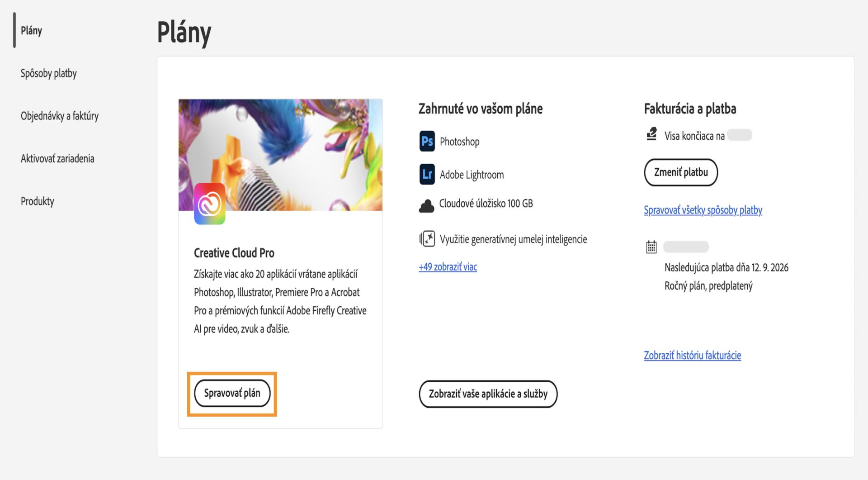This screenshot has width=868, height=480.
Task: Click the Creative Cloud logo icon
Action: pos(210,203)
